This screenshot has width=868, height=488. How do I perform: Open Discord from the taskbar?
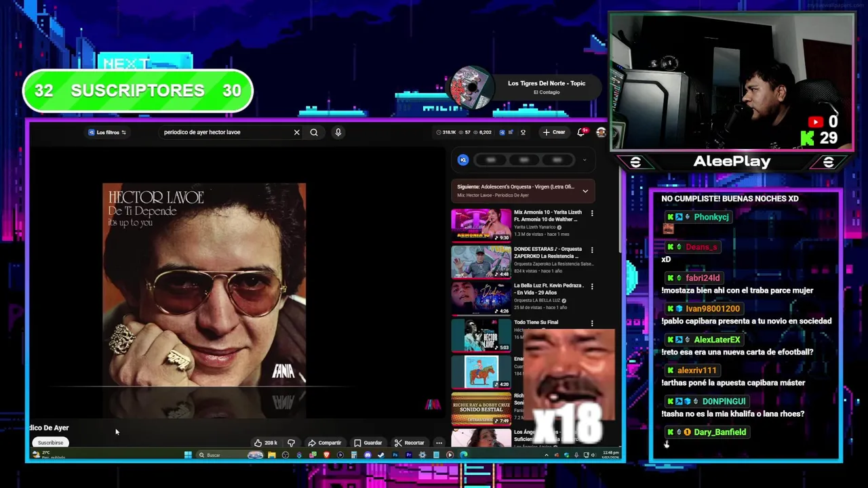coord(367,455)
